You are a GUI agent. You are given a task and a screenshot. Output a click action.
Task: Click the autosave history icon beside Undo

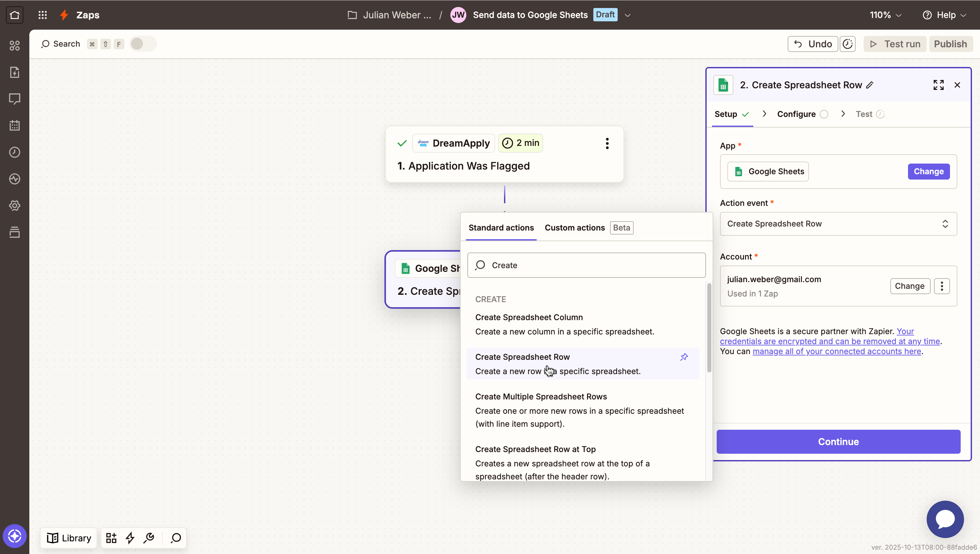click(x=848, y=44)
